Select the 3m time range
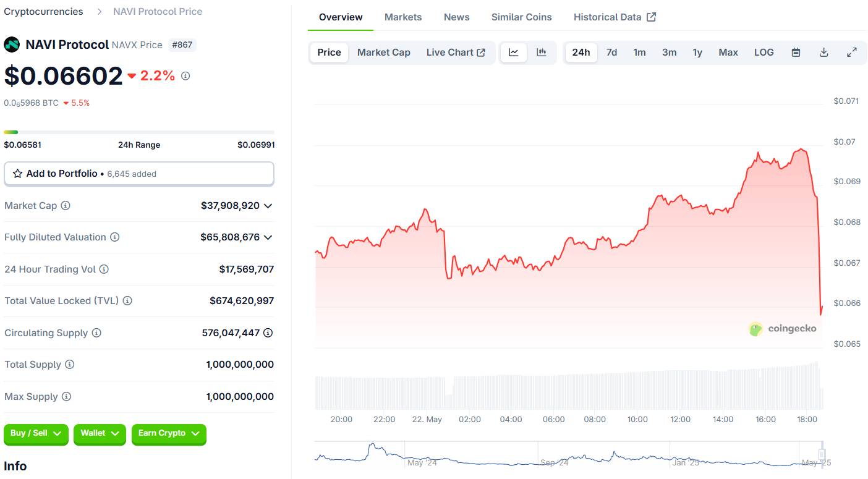 click(x=669, y=53)
